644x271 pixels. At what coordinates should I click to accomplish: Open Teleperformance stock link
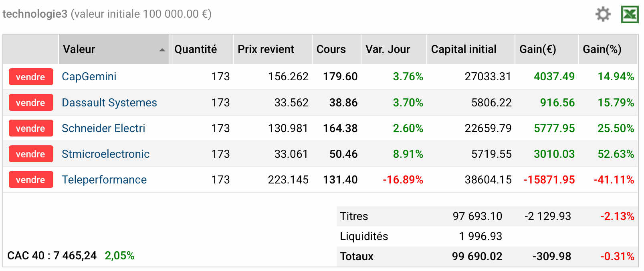104,179
